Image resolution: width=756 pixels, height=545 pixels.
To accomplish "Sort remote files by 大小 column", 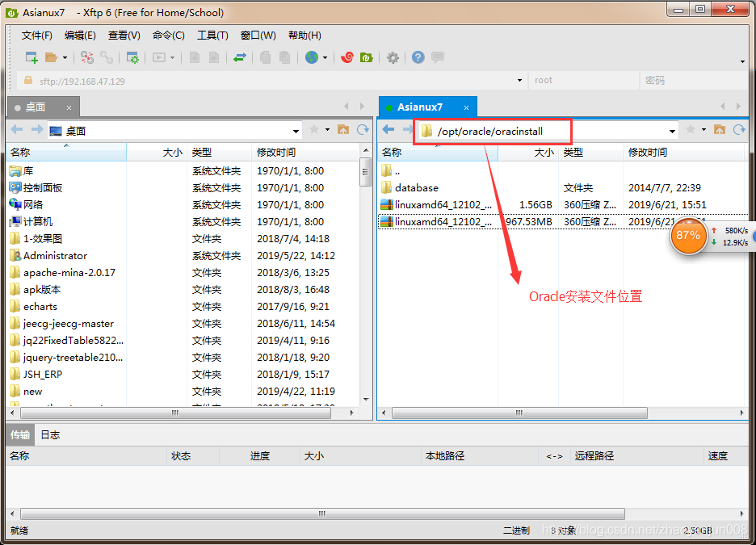I will 528,153.
